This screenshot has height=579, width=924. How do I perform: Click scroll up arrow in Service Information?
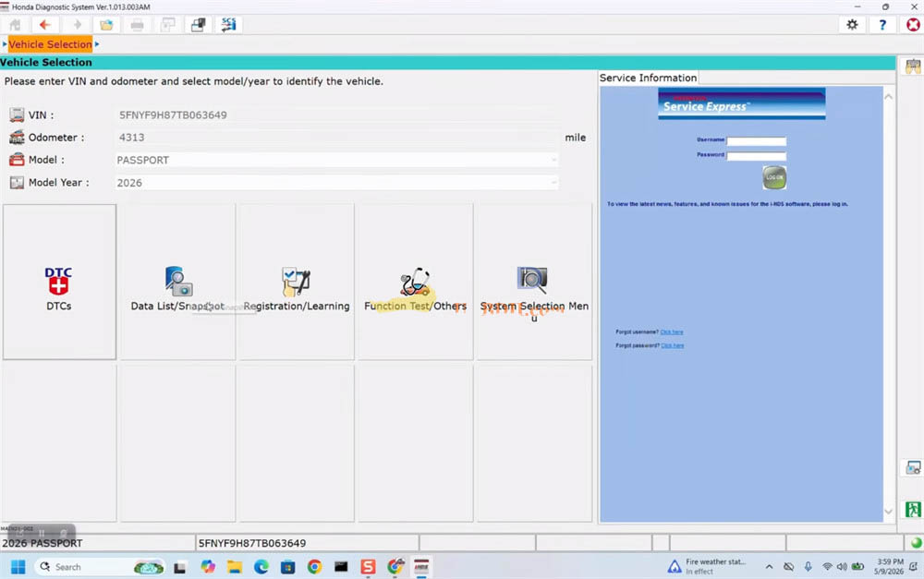tap(889, 97)
